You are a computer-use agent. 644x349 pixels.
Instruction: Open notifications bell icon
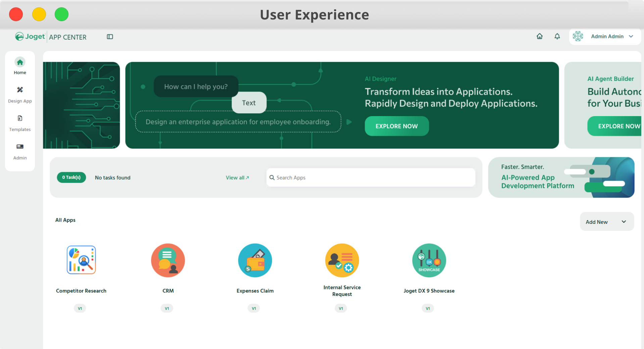coord(557,36)
